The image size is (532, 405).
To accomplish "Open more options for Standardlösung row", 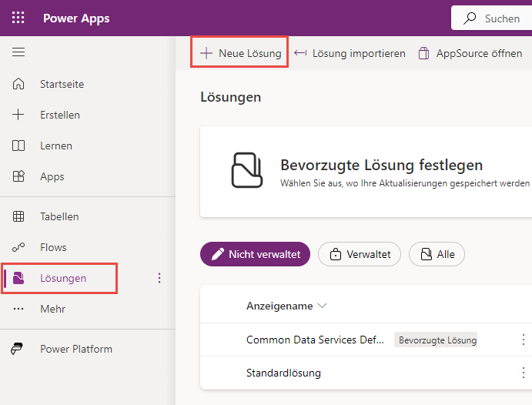I will 524,373.
